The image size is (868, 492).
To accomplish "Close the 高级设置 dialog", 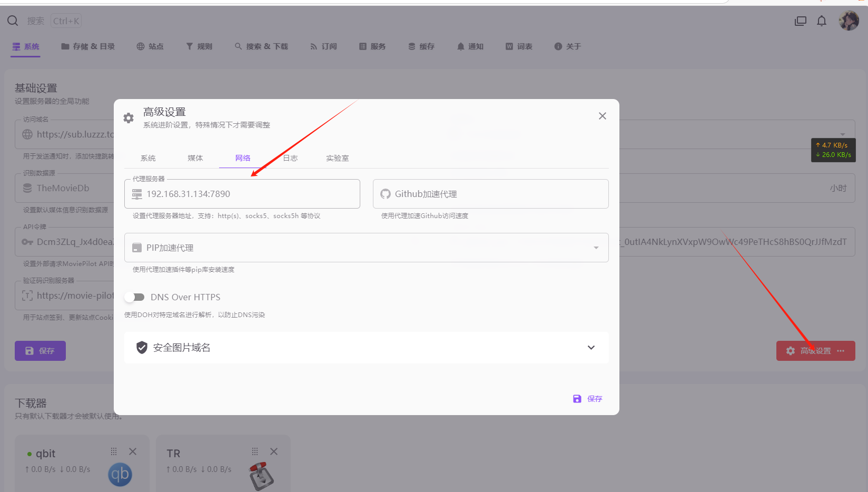I will point(603,116).
